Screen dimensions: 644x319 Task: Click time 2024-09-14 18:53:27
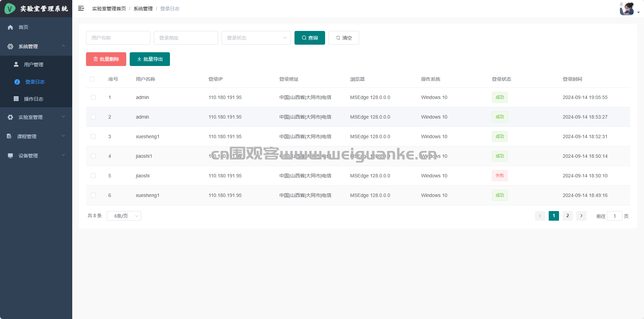[585, 117]
